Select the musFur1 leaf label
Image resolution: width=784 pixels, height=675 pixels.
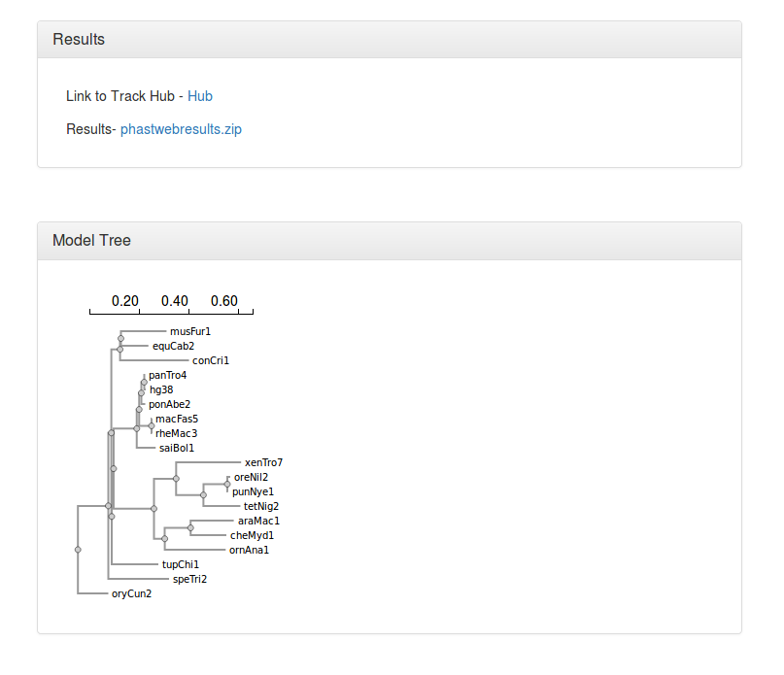coord(190,331)
